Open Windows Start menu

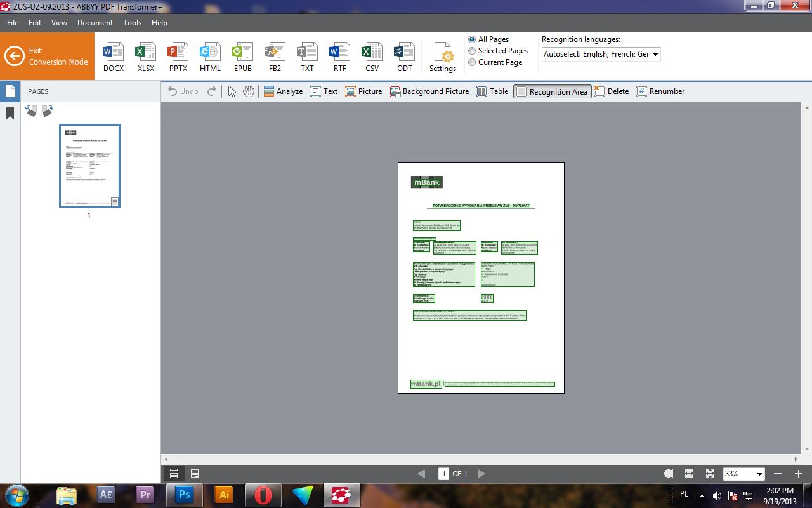click(x=16, y=495)
